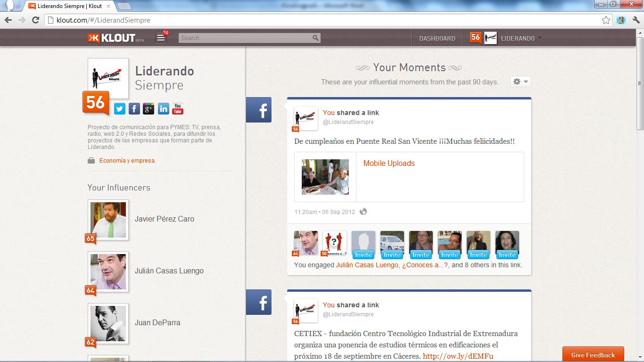
Task: Open the profile's Google+ network icon
Action: [x=149, y=109]
